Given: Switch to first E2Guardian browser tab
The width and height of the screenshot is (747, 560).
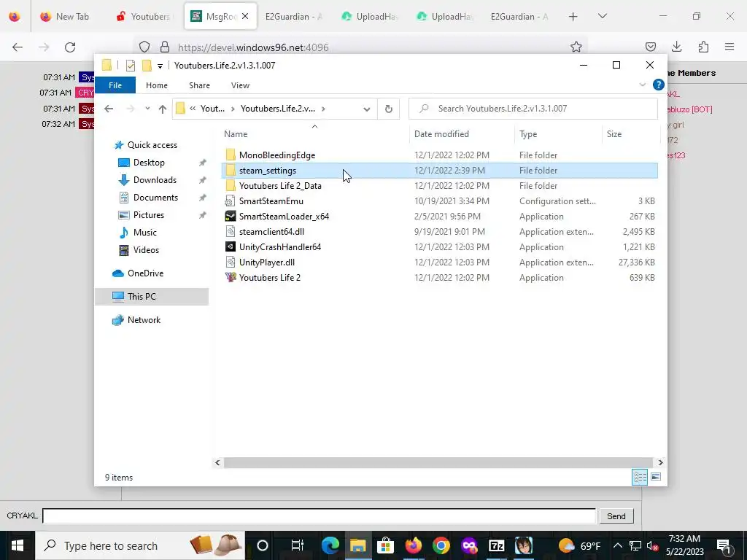Looking at the screenshot, I should point(293,16).
